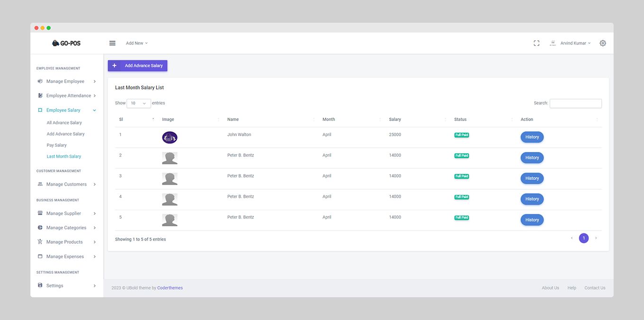Open Last Month Salary submenu item

click(64, 156)
